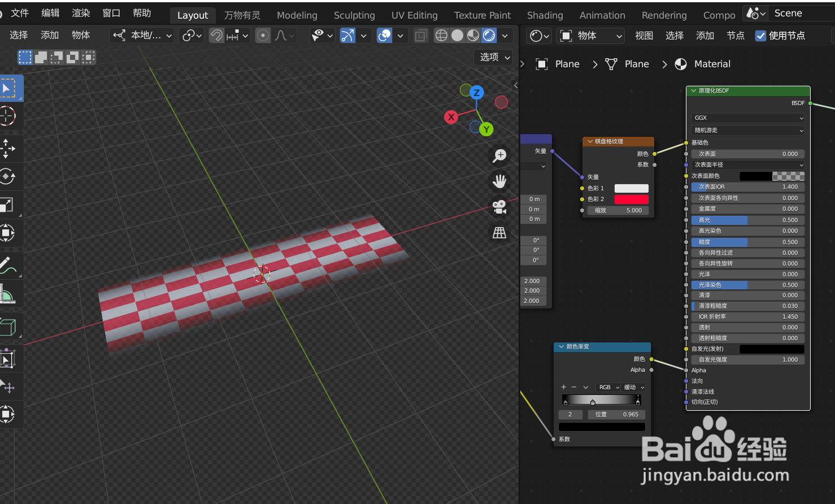835x504 pixels.
Task: Switch orthographic/perspective grid icon
Action: [499, 233]
